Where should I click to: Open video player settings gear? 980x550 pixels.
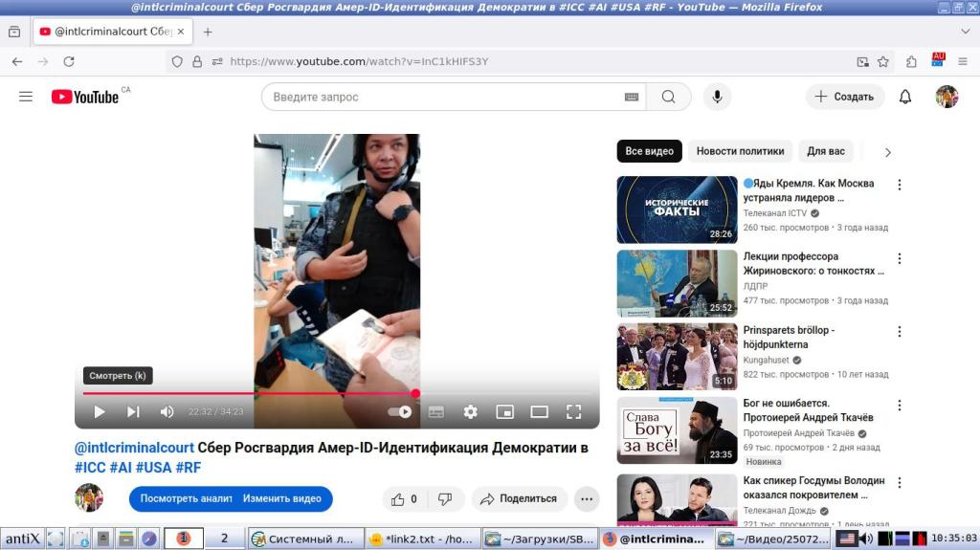(x=470, y=412)
